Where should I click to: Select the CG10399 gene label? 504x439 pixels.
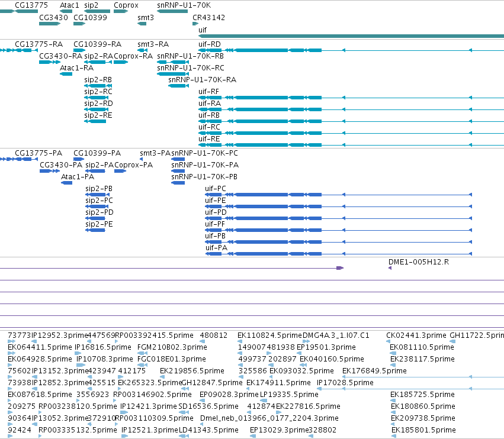[x=90, y=17]
